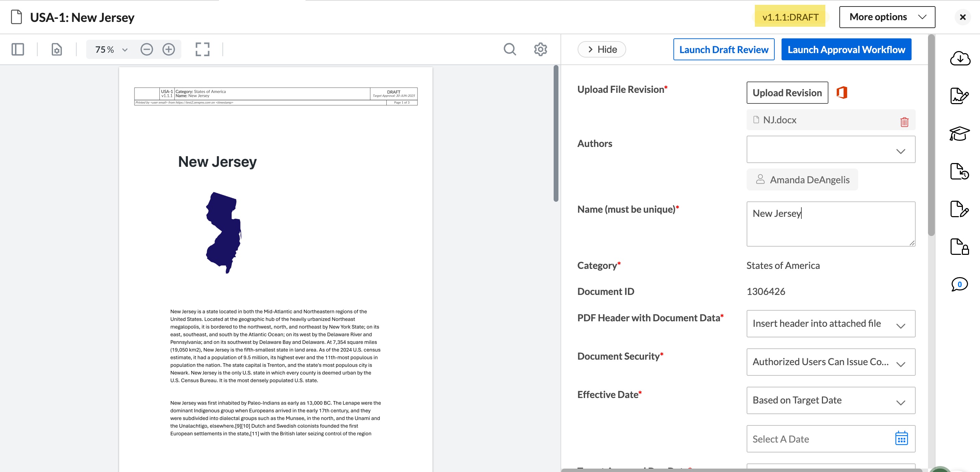This screenshot has width=980, height=472.
Task: Enter full screen viewer mode
Action: 202,50
